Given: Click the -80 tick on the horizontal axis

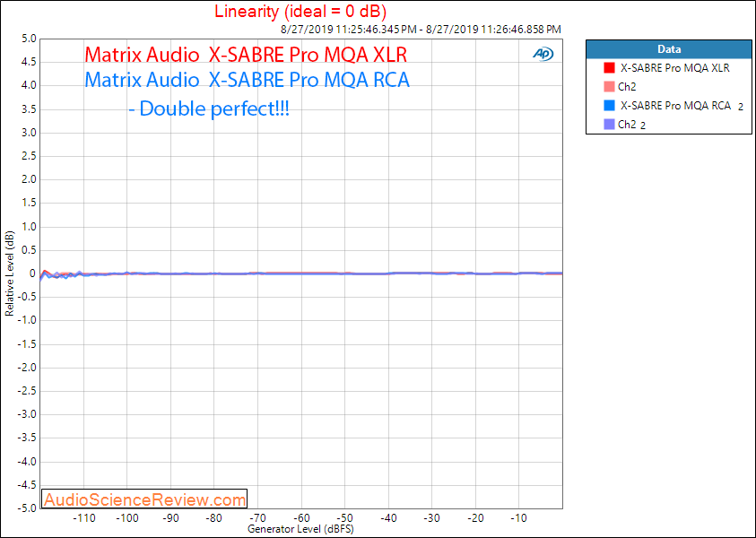Looking at the screenshot, I should point(214,518).
